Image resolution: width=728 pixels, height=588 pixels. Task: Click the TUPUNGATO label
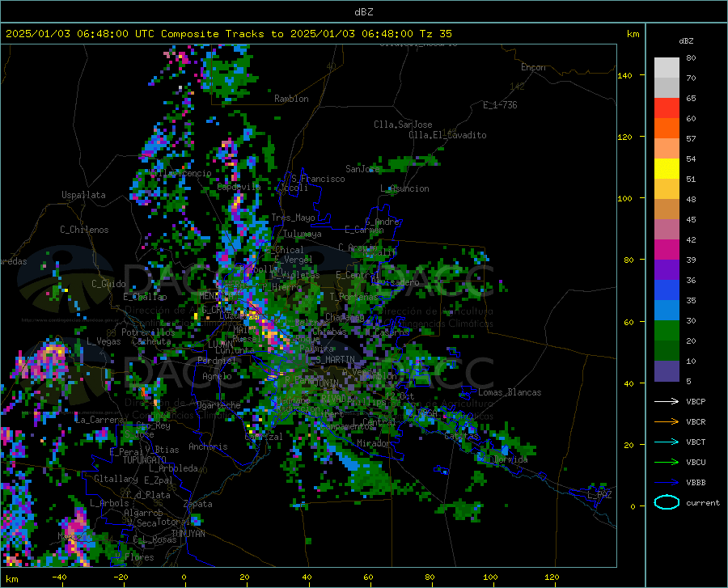pyautogui.click(x=145, y=460)
